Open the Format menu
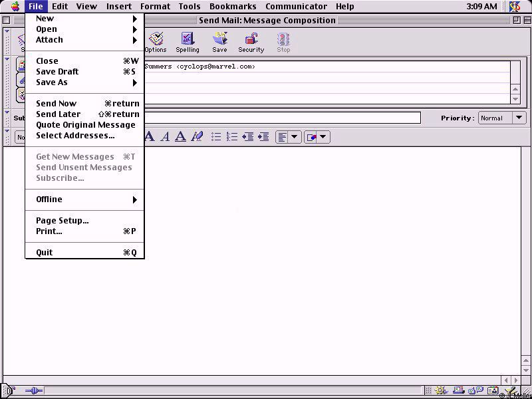This screenshot has width=532, height=399. pyautogui.click(x=155, y=6)
